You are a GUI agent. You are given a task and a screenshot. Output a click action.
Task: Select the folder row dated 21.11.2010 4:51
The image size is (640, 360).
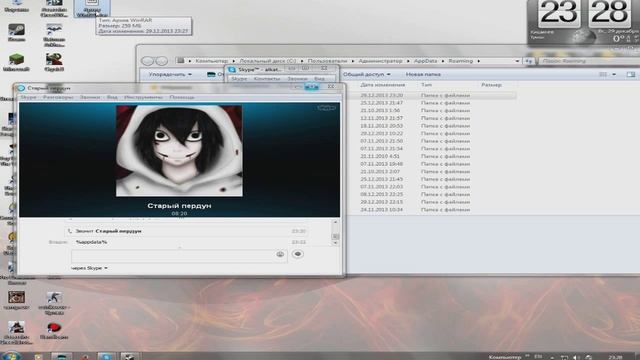pyautogui.click(x=431, y=156)
